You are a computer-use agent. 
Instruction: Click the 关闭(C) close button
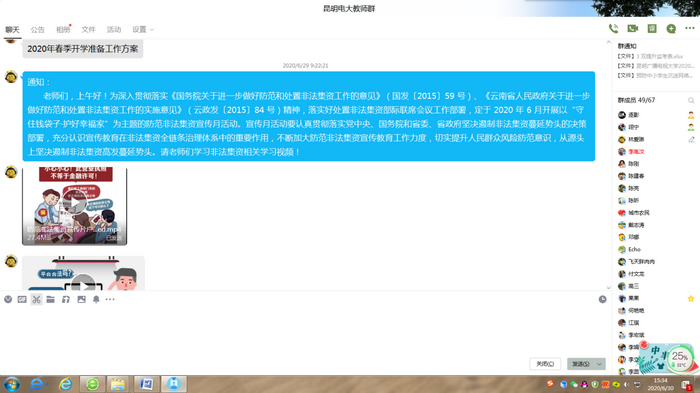tap(545, 364)
